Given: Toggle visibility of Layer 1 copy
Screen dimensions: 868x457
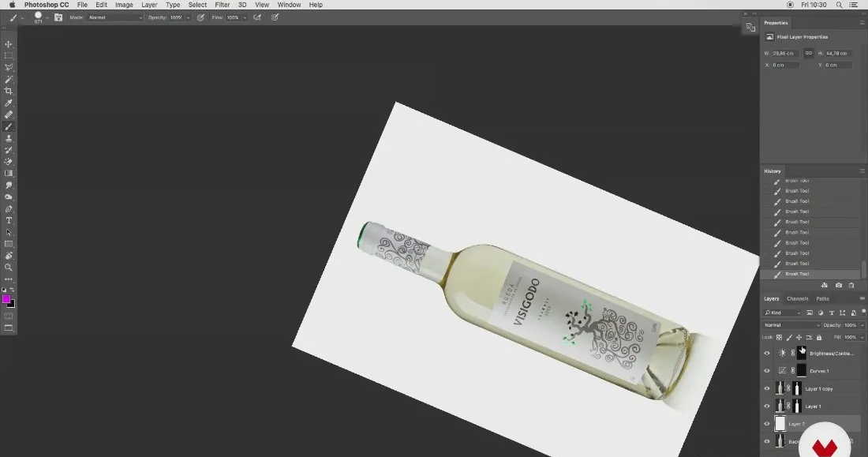Looking at the screenshot, I should 767,389.
